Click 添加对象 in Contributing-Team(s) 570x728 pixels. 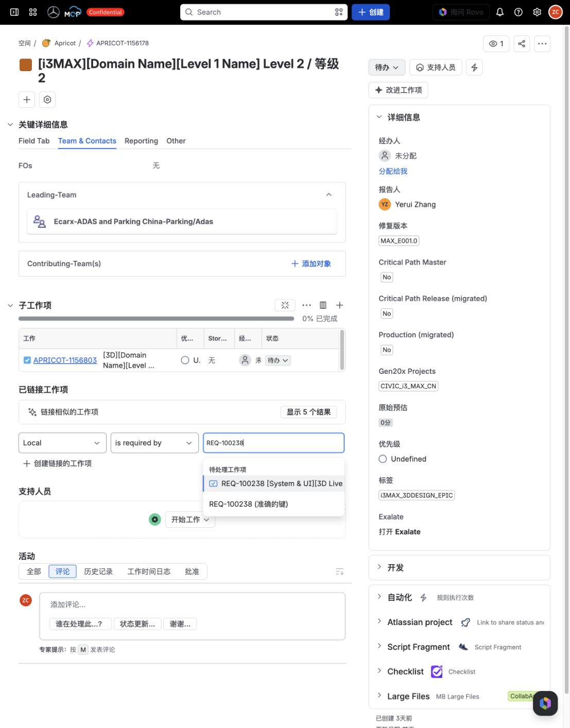pyautogui.click(x=311, y=264)
